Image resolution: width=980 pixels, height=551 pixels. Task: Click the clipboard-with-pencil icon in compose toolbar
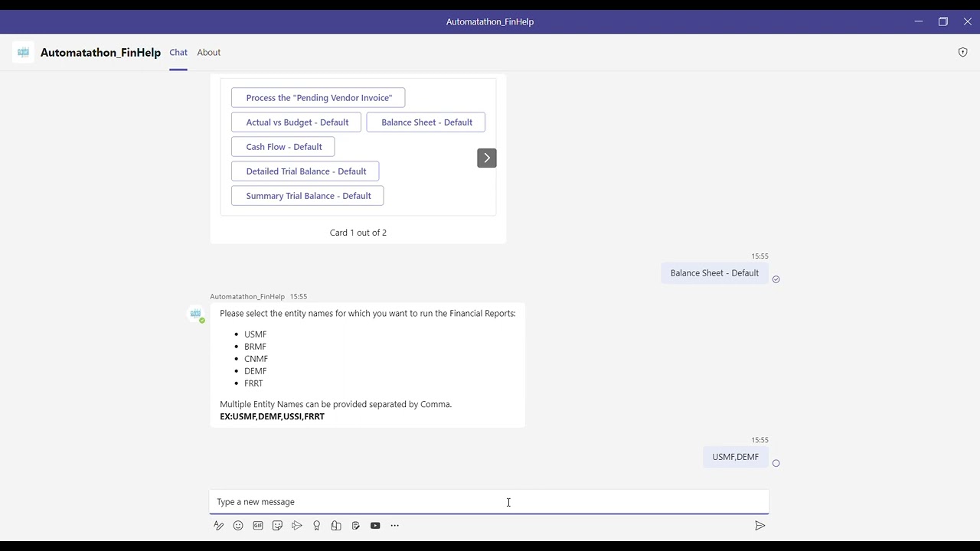(356, 526)
